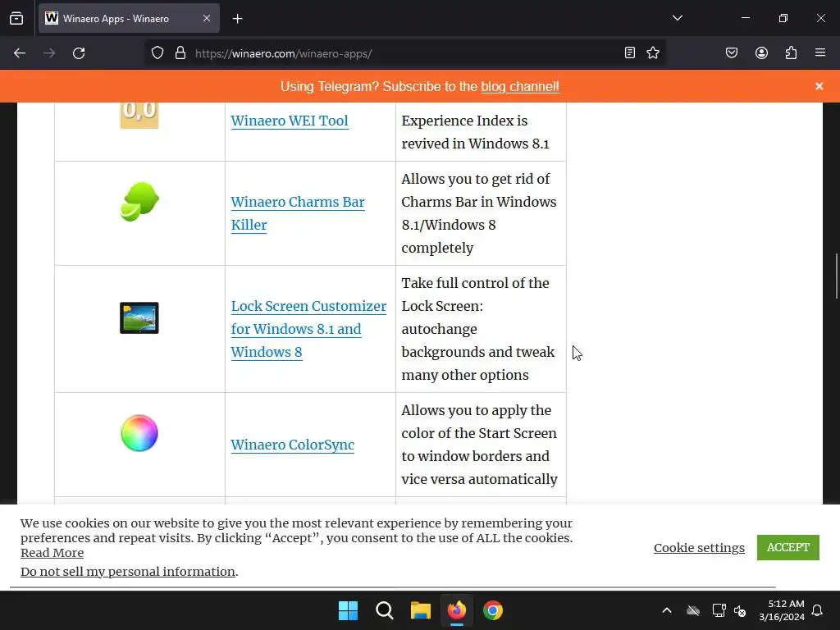Viewport: 840px width, 630px height.
Task: Click Winaero WEI Tool score icon
Action: tap(139, 114)
